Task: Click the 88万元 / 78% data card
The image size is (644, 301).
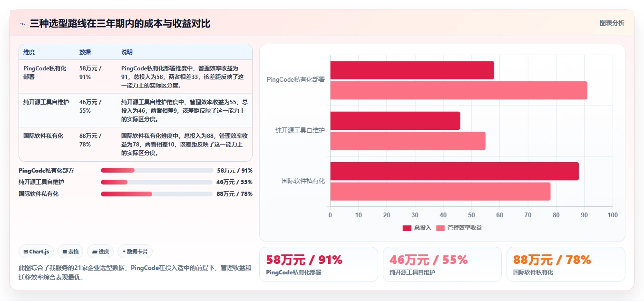Action: pyautogui.click(x=566, y=264)
